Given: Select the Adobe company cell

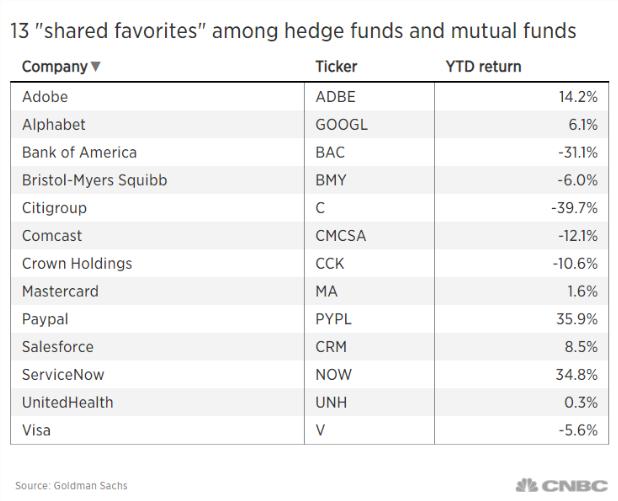Looking at the screenshot, I should click(45, 97).
